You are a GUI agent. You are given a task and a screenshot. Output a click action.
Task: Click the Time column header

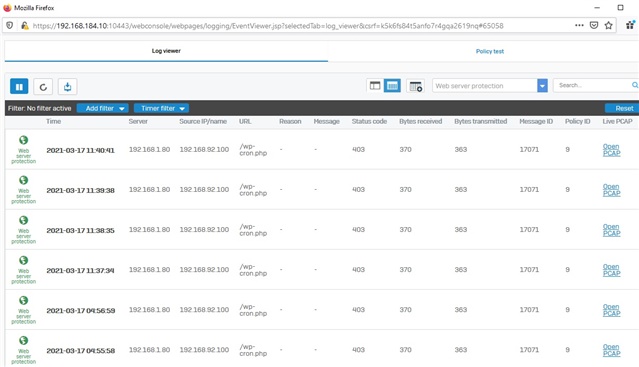53,121
